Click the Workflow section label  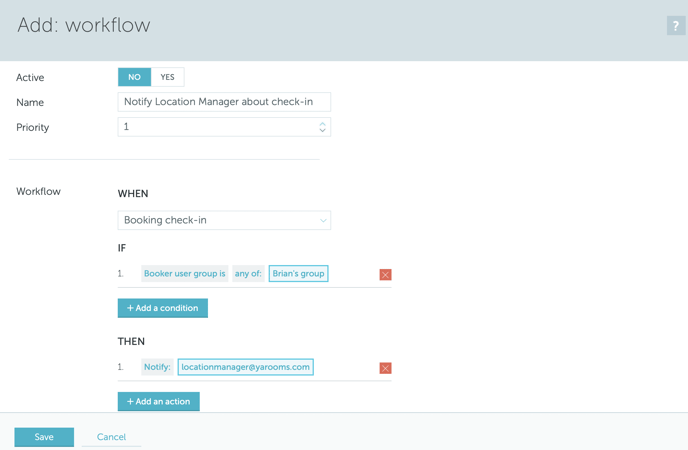39,191
